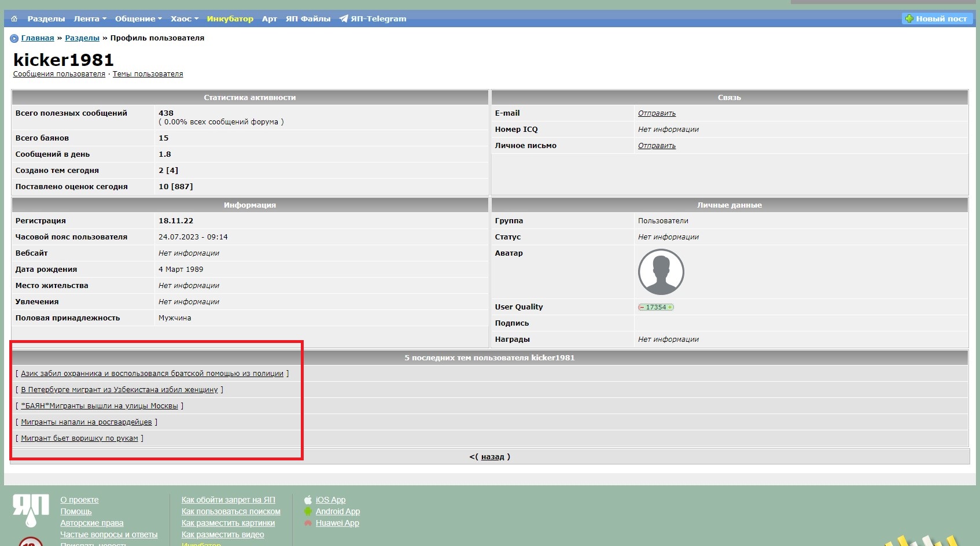Viewport: 980px width, 546px height.
Task: Open 'Как пользоваться поиском' link
Action: point(231,511)
